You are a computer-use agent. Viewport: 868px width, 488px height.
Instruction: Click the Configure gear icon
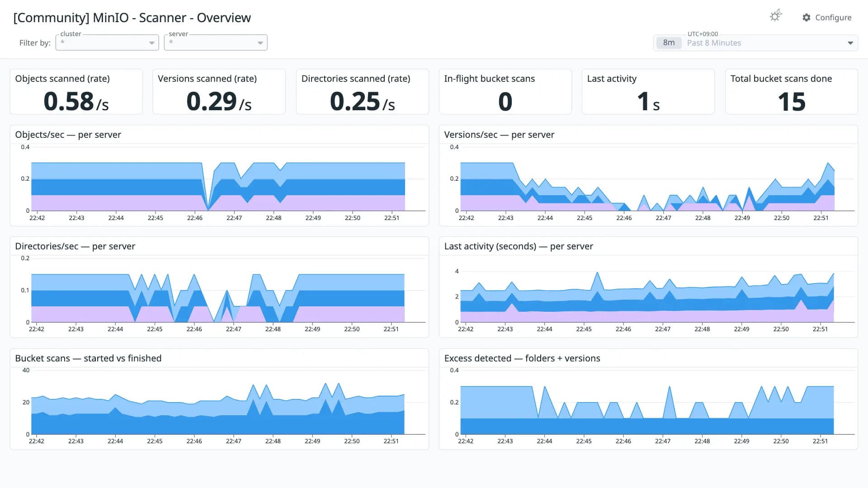point(807,18)
